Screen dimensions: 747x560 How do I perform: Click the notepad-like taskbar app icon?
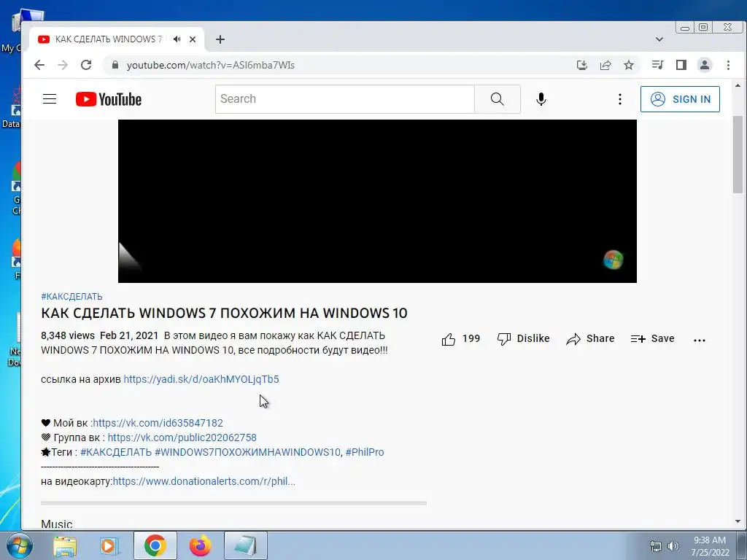(245, 545)
